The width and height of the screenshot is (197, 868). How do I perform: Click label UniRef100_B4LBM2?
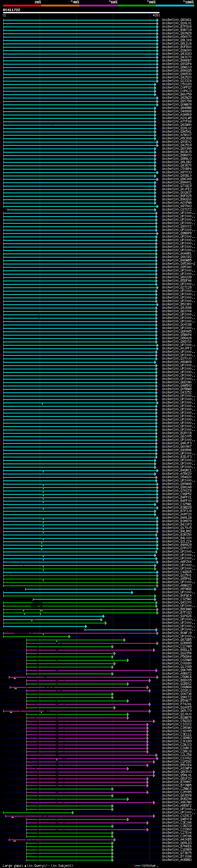pos(176,531)
